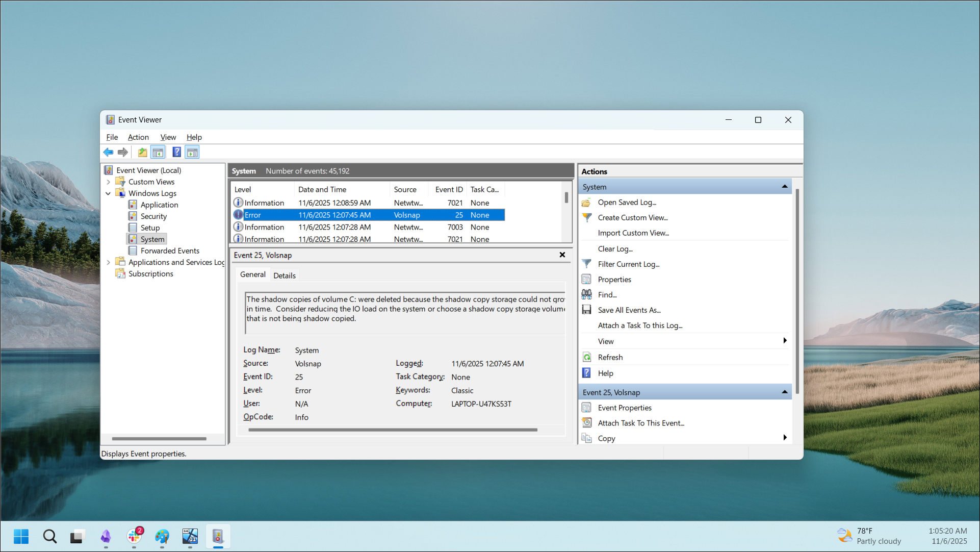Click the Actions pane vertical scrollbar

click(x=797, y=291)
